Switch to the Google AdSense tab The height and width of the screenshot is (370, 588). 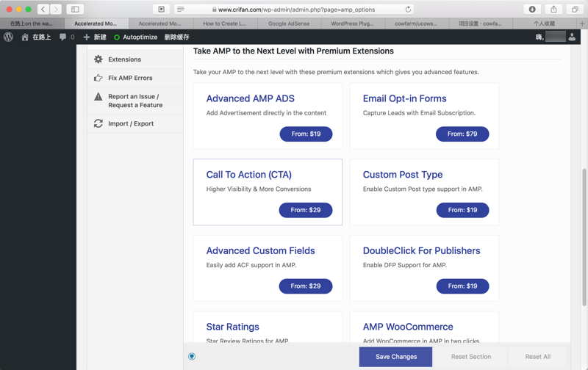click(289, 23)
